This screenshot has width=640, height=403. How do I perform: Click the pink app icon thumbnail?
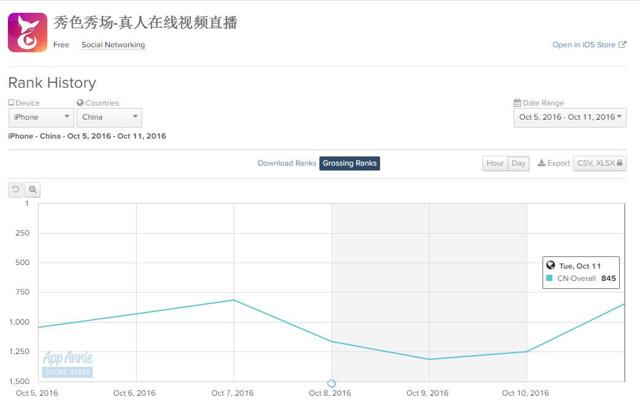[28, 33]
